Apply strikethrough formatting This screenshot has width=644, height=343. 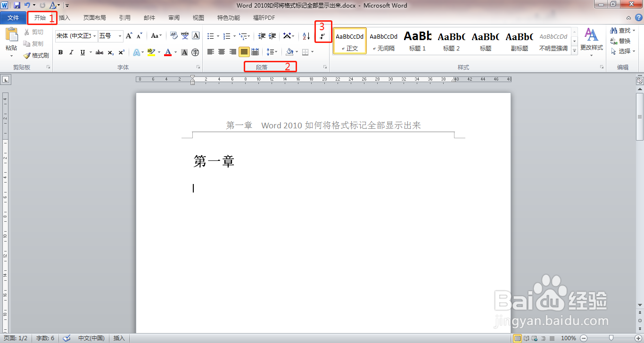point(99,52)
